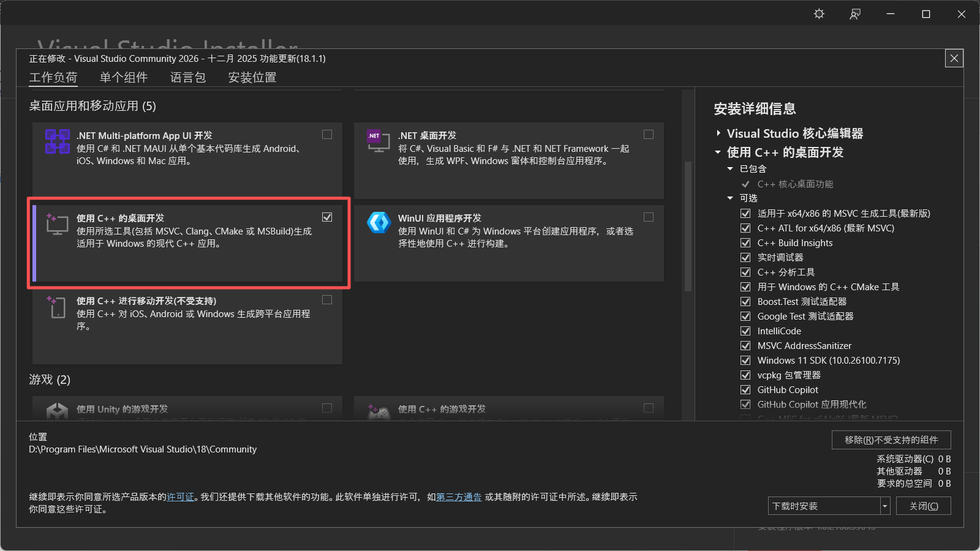Click the 关闭(C) button
The image size is (980, 551).
pyautogui.click(x=924, y=506)
